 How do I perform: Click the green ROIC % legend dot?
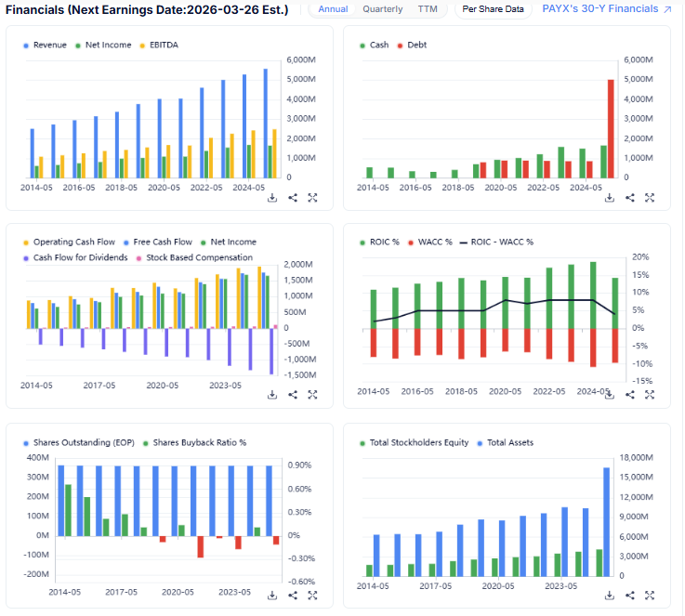tap(362, 242)
